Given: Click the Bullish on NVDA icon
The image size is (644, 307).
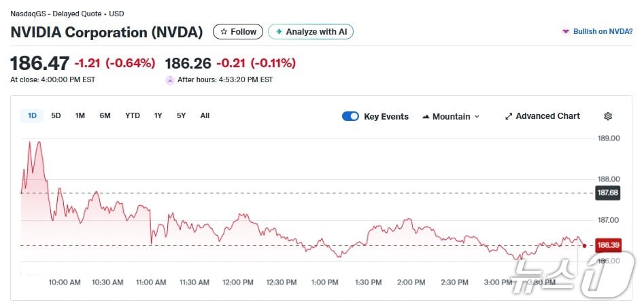Looking at the screenshot, I should click(565, 32).
